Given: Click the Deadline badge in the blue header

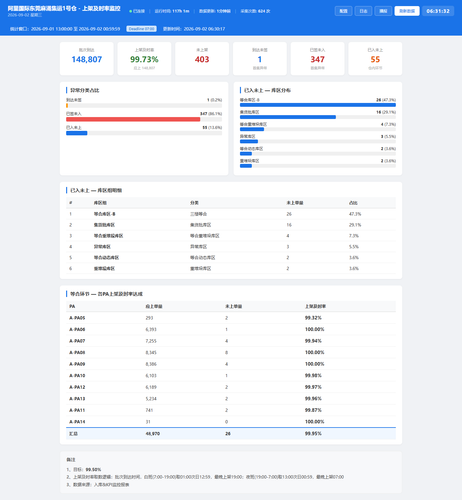Looking at the screenshot, I should pos(142,29).
